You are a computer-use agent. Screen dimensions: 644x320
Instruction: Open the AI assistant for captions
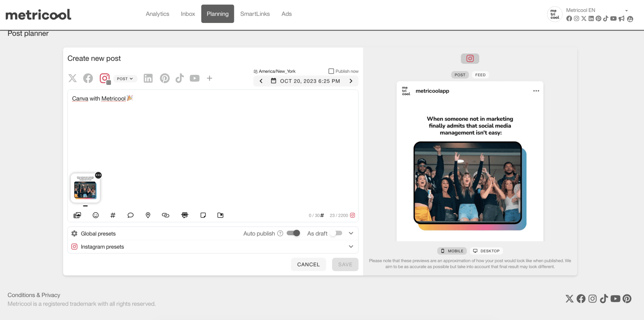[185, 215]
